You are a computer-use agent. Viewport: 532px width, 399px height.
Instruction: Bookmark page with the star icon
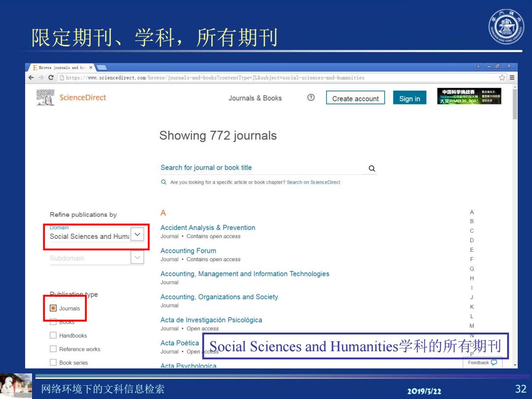pos(502,78)
